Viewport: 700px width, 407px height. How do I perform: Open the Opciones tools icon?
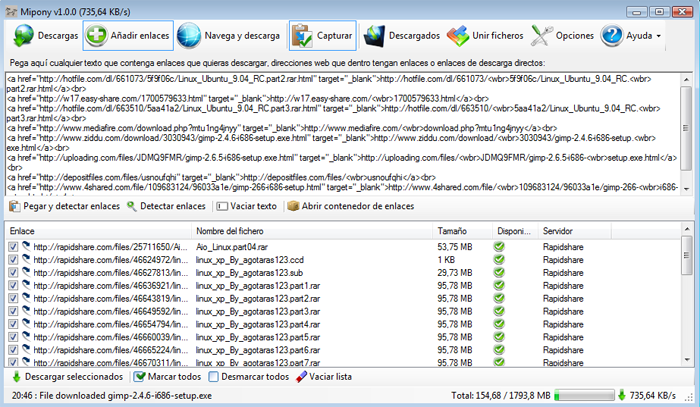[541, 36]
